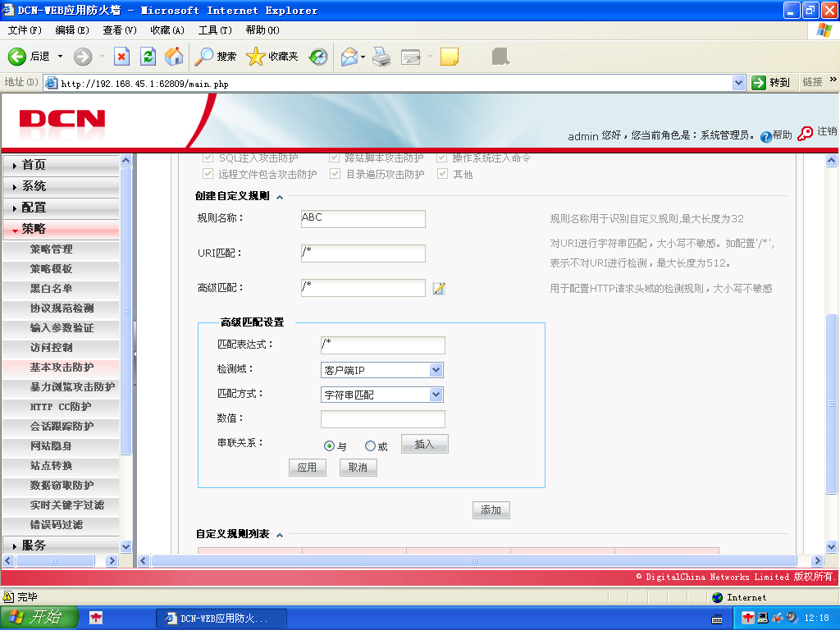This screenshot has width=840, height=630.
Task: Click the 注销 logout key icon
Action: (805, 134)
